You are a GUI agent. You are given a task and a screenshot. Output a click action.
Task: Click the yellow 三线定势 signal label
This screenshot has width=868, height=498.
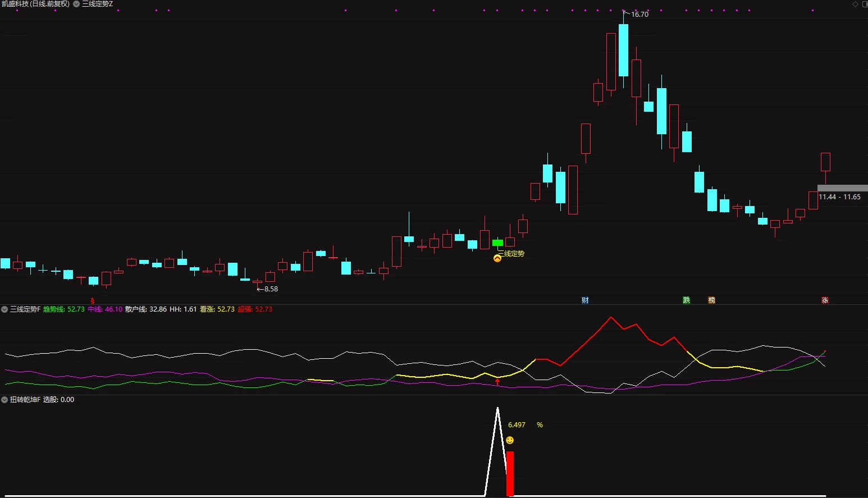point(511,254)
